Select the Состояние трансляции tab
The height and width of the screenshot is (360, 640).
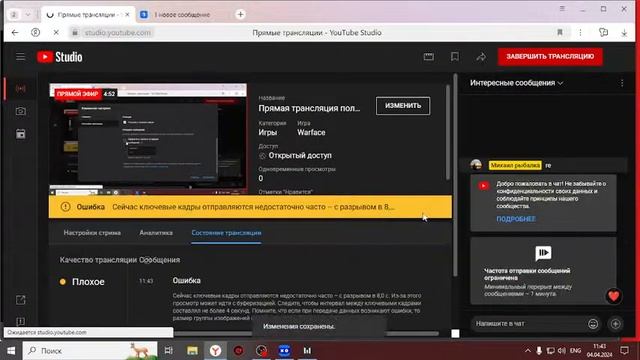point(227,233)
